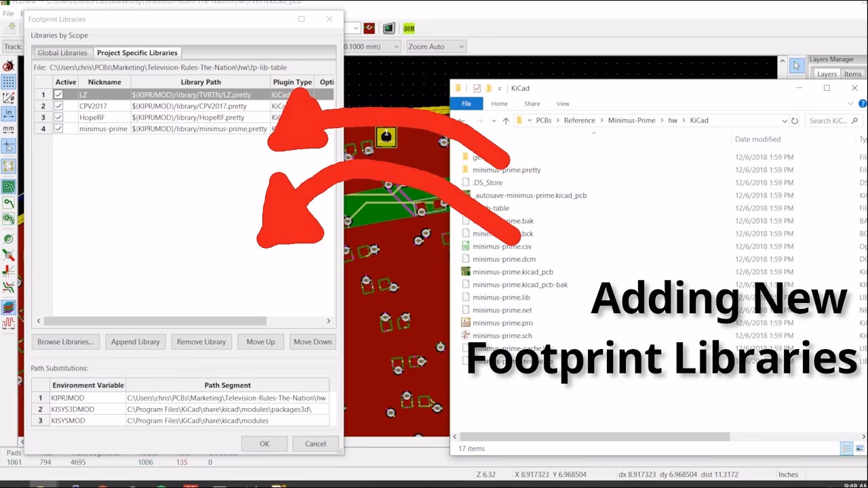Click Browse Libraries in the dialog
Screen dimensions: 868x488
[x=65, y=342]
